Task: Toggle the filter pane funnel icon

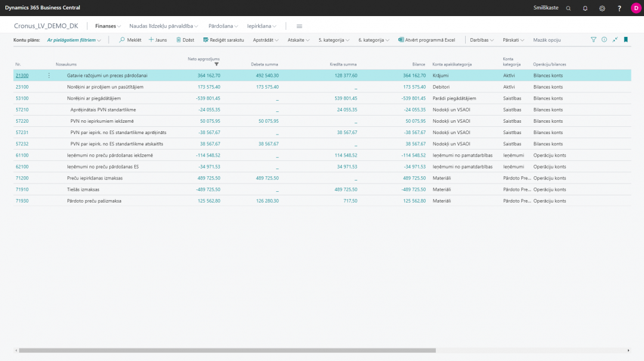Action: (593, 40)
